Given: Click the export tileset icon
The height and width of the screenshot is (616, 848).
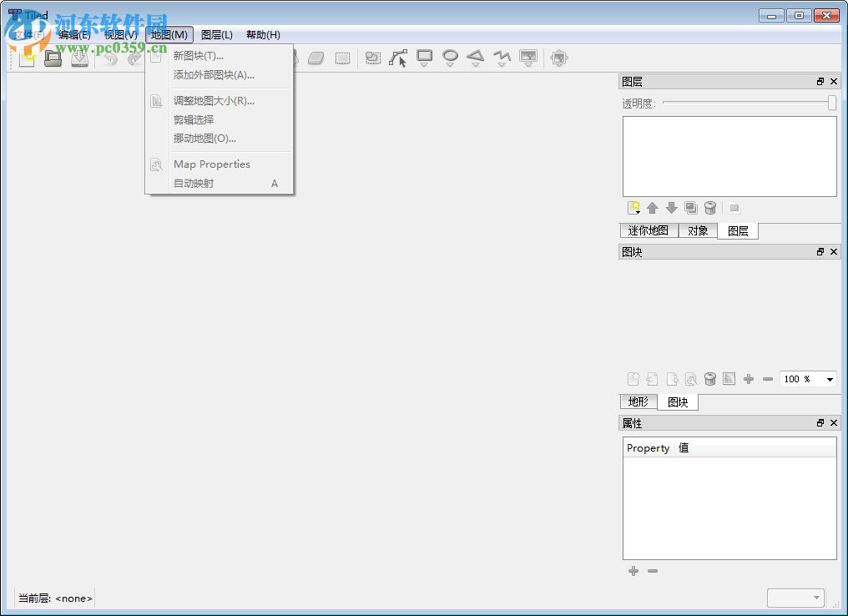Looking at the screenshot, I should click(x=672, y=379).
